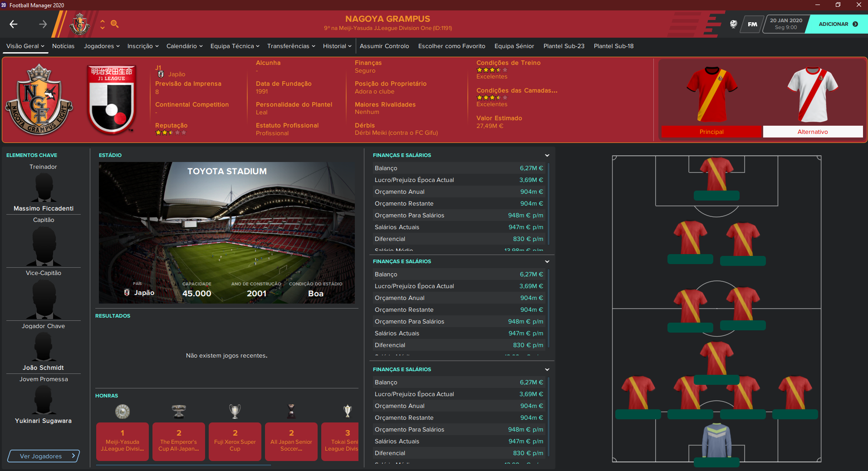Screen dimensions: 868x471
Task: Expand the Calendário menu
Action: [x=185, y=46]
